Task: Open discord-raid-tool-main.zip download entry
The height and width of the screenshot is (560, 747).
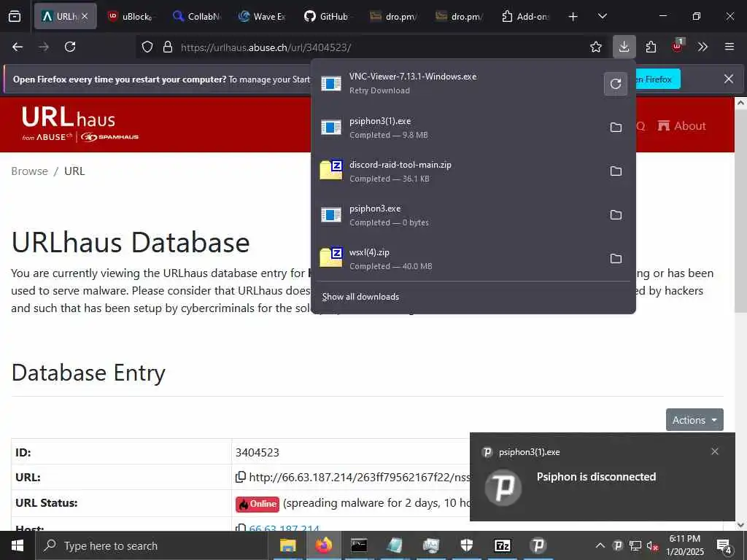Action: coord(457,171)
